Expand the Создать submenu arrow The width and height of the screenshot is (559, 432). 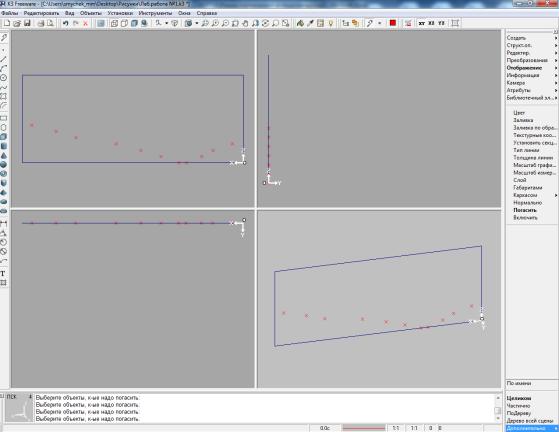pyautogui.click(x=556, y=38)
